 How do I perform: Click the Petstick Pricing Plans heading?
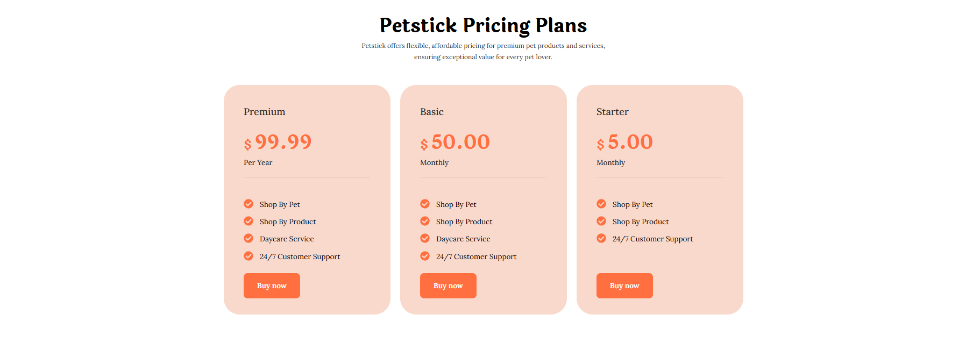click(483, 25)
